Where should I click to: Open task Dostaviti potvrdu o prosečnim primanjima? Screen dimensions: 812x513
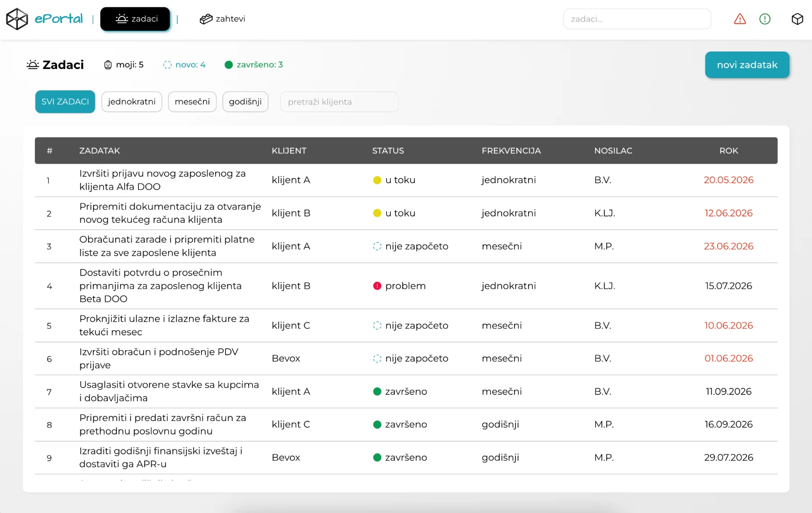pyautogui.click(x=161, y=286)
